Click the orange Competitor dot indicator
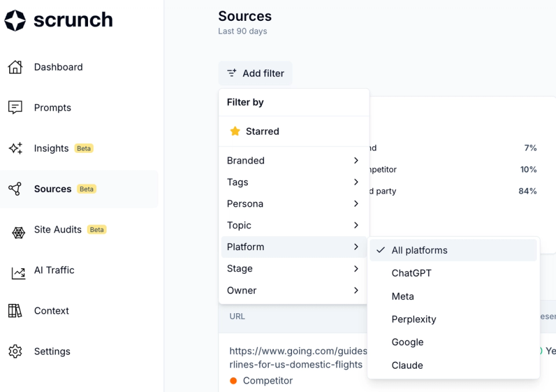The image size is (556, 392). 233,380
